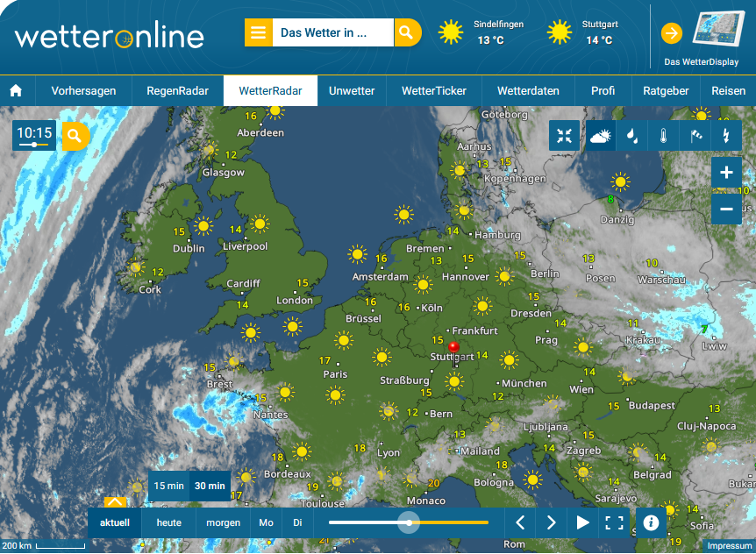Screen dimensions: 756x554
Task: Click the timeline slider handle
Action: (409, 522)
